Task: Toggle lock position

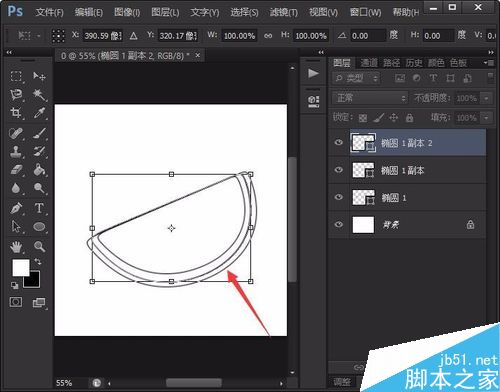Action: (x=394, y=117)
